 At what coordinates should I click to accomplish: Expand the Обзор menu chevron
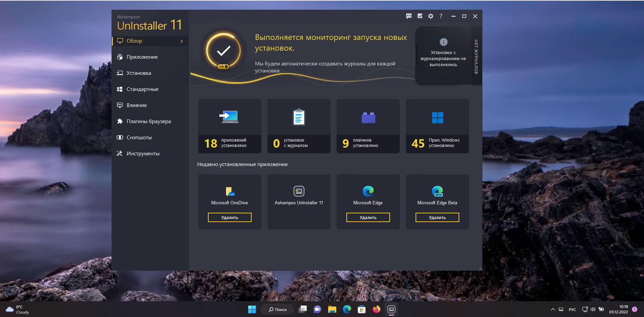182,41
